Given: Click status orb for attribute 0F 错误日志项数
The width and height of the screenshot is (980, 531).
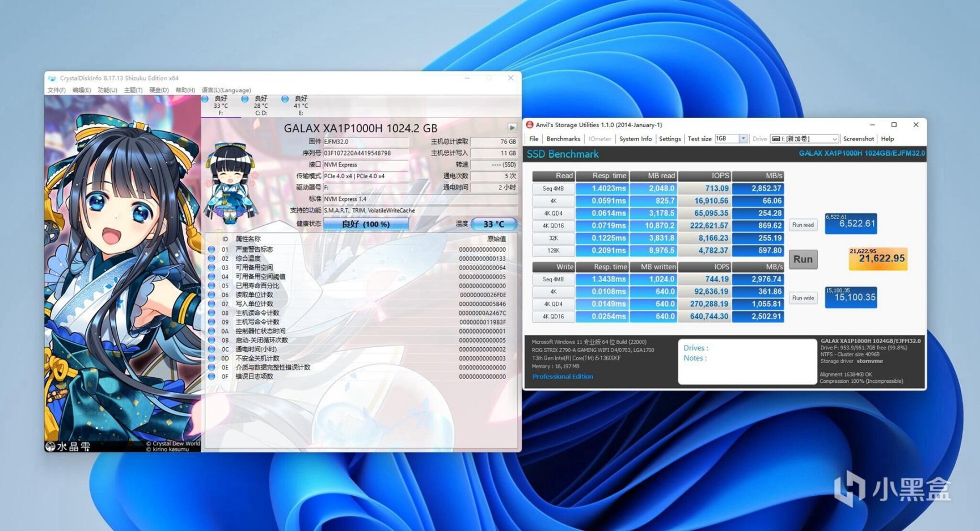Looking at the screenshot, I should point(212,377).
